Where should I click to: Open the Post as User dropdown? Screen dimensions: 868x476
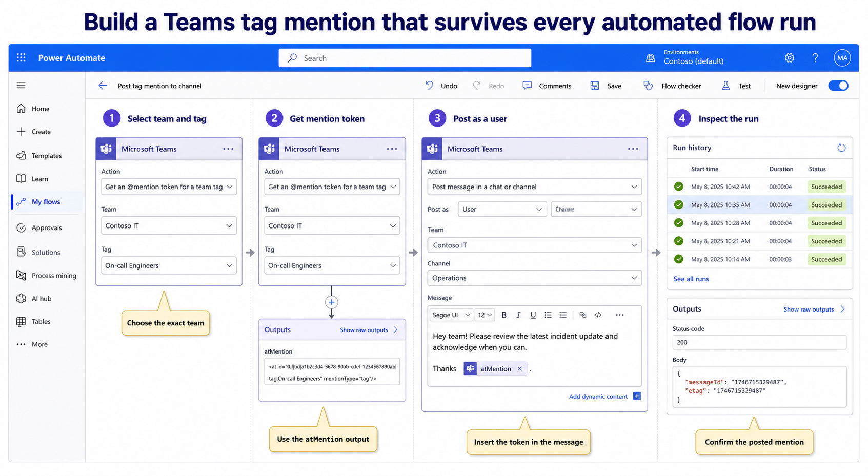click(502, 209)
